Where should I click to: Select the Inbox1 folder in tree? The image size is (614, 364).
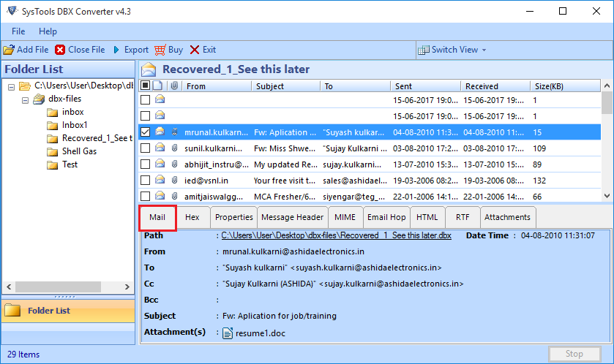(75, 125)
